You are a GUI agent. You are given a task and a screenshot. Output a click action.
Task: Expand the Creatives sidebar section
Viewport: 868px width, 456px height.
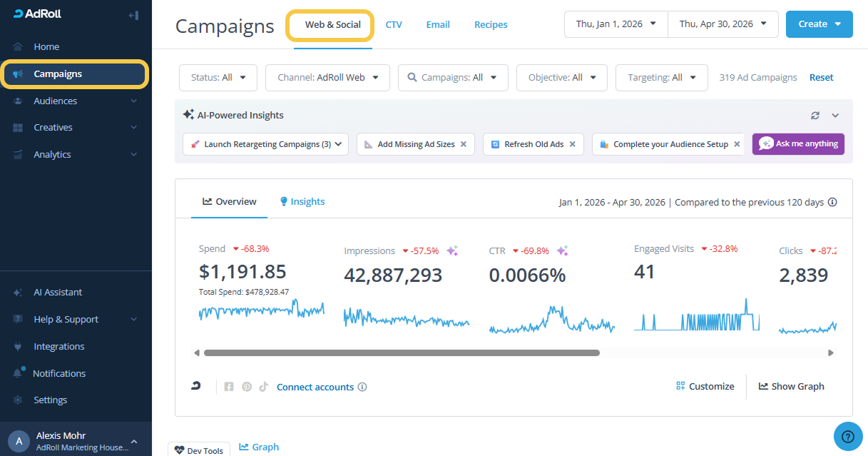pyautogui.click(x=133, y=127)
